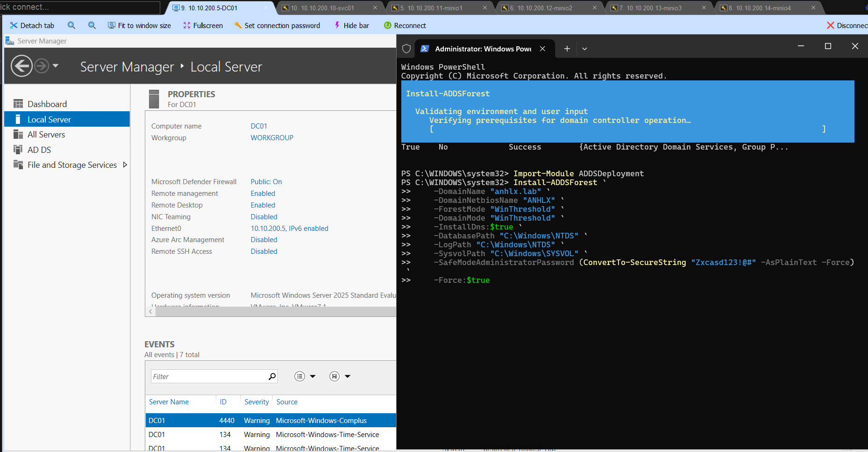Expand File and Storage Services arrow
The height and width of the screenshot is (452, 868).
coord(125,165)
